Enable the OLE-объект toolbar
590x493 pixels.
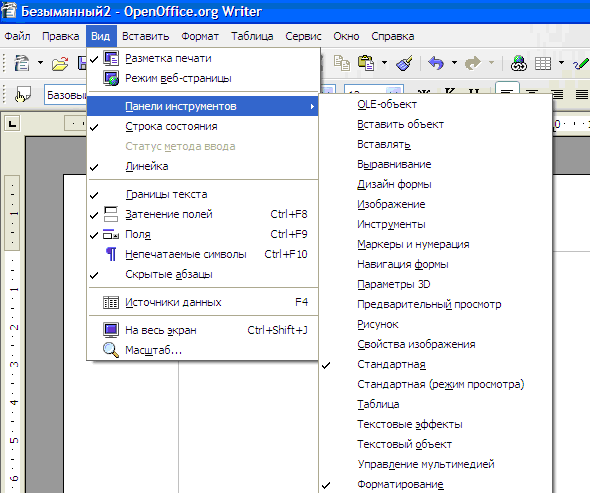[x=436, y=104]
